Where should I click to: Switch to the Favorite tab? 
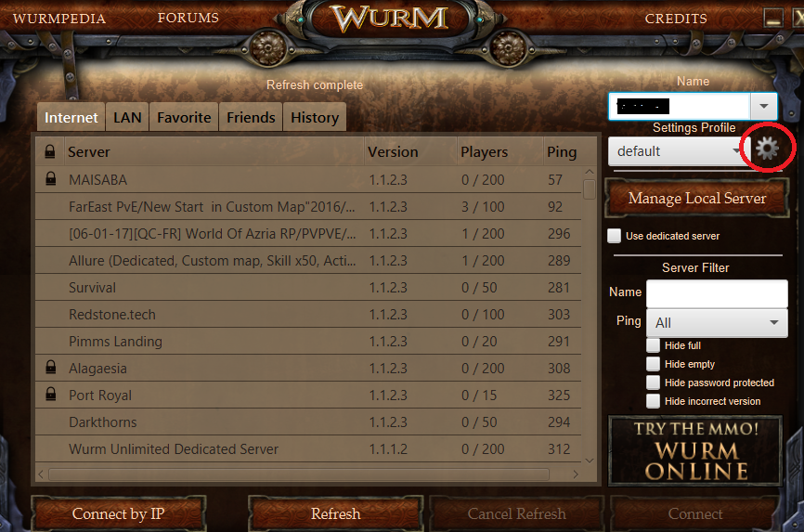pyautogui.click(x=184, y=118)
